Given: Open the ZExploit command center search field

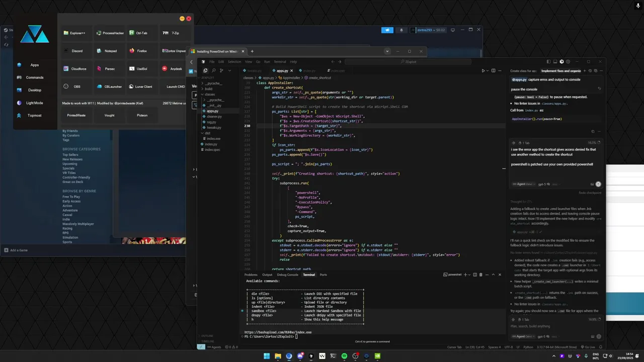Looking at the screenshot, I should [408, 62].
